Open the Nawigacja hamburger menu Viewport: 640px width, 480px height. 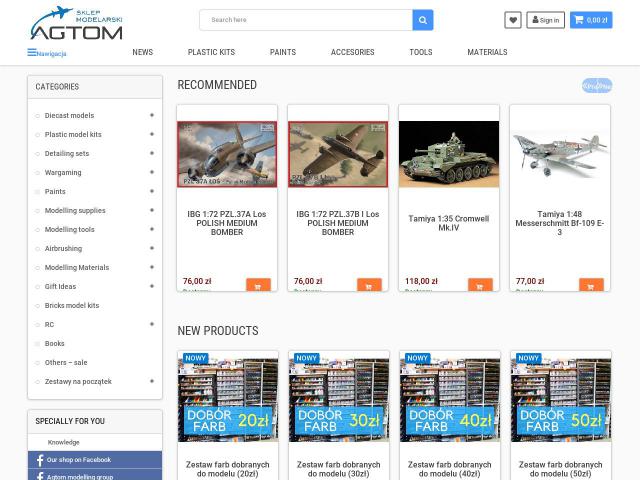click(47, 53)
